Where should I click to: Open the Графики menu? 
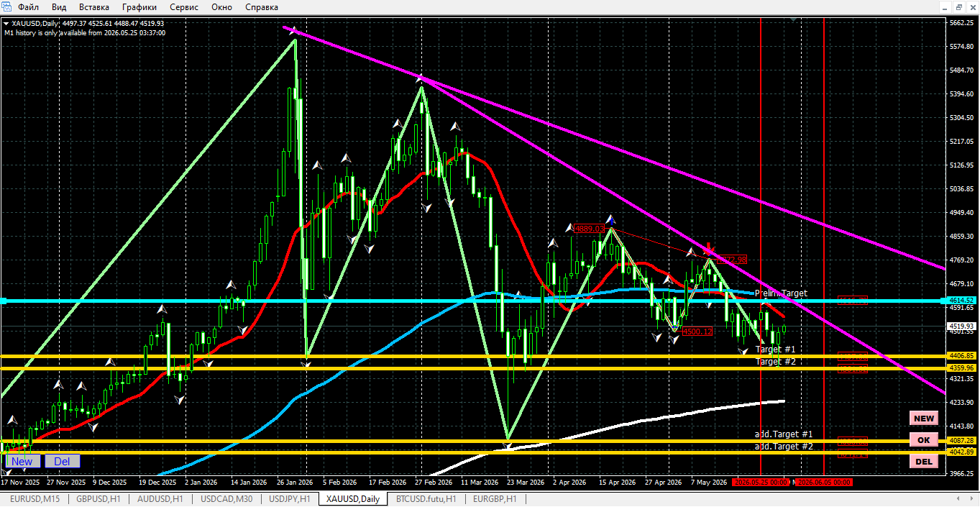click(139, 7)
